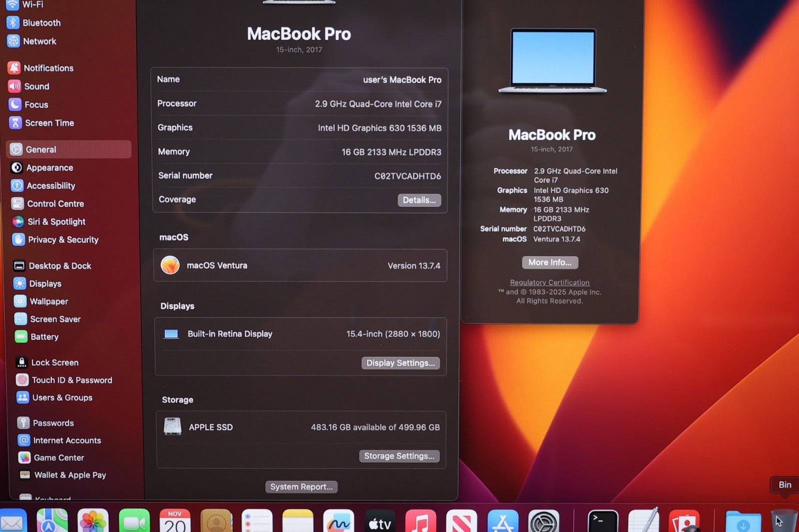Open the Bin in the Dock
Viewport: 799px width, 532px height.
pyautogui.click(x=783, y=522)
